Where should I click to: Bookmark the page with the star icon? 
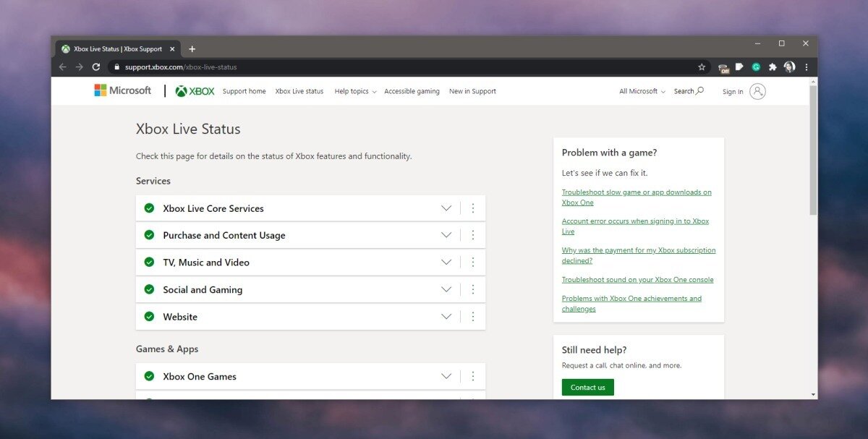(702, 66)
